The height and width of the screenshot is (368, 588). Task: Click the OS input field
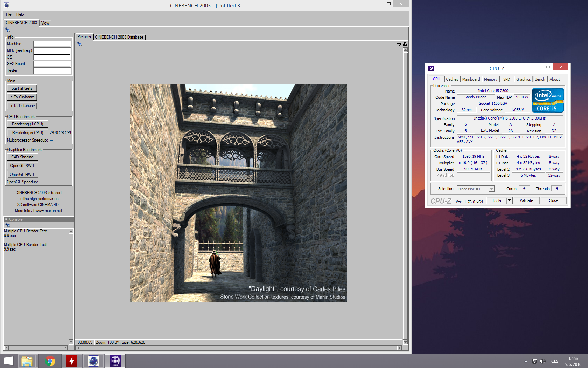coord(52,57)
